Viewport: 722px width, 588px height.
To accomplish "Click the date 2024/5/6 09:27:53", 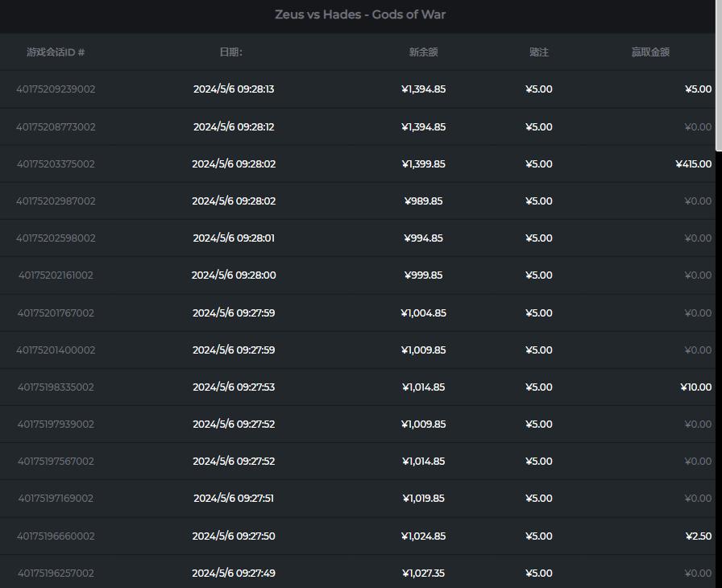I will pos(234,387).
